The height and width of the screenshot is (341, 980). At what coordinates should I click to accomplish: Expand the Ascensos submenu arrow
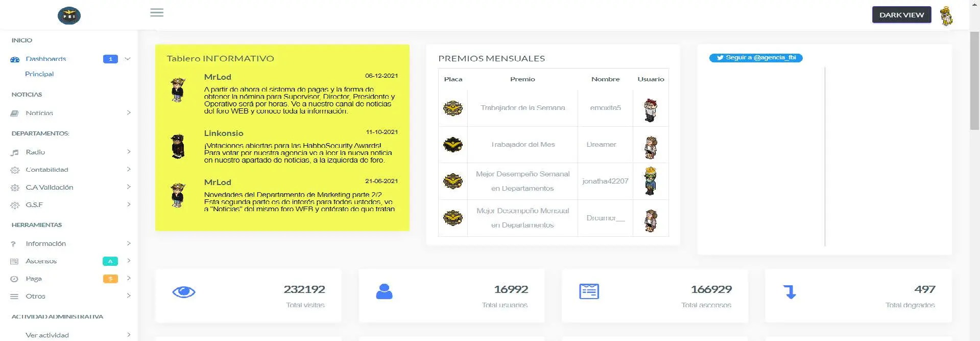[129, 261]
